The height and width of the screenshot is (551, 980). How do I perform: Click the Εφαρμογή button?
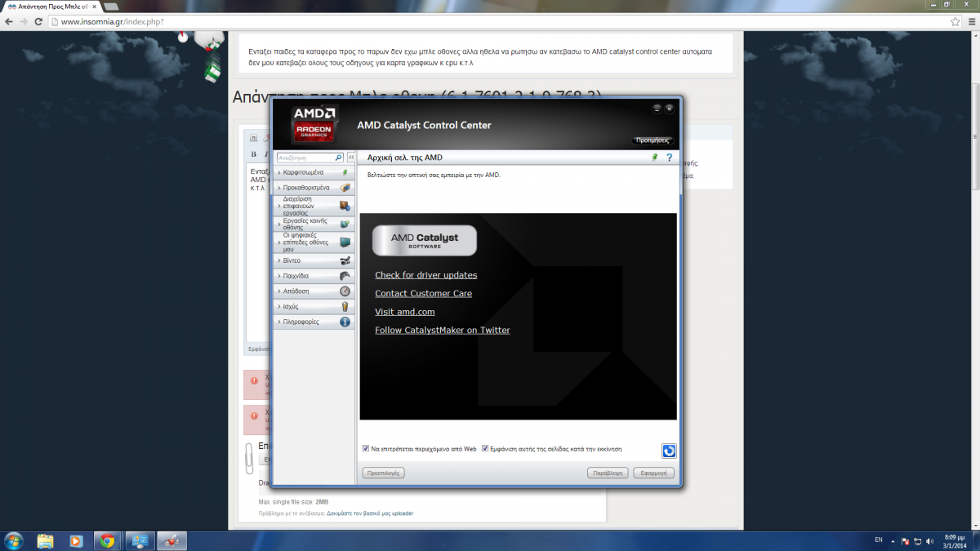[x=653, y=473]
